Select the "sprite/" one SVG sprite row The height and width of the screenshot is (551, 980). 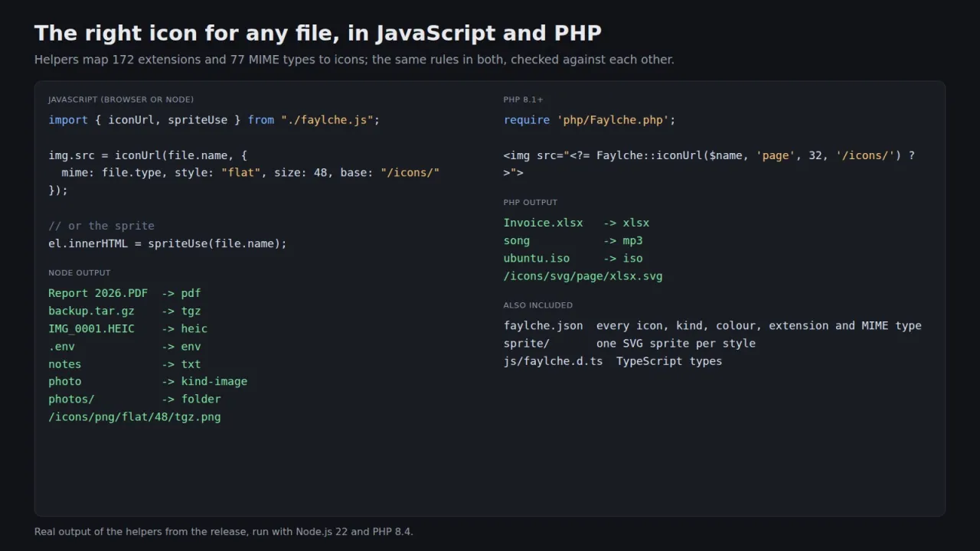629,344
